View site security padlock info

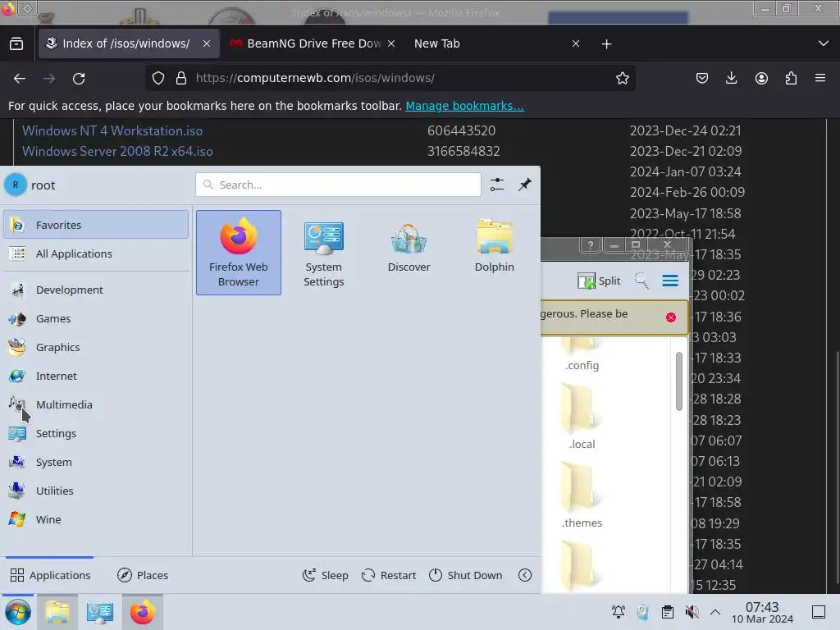[x=181, y=78]
